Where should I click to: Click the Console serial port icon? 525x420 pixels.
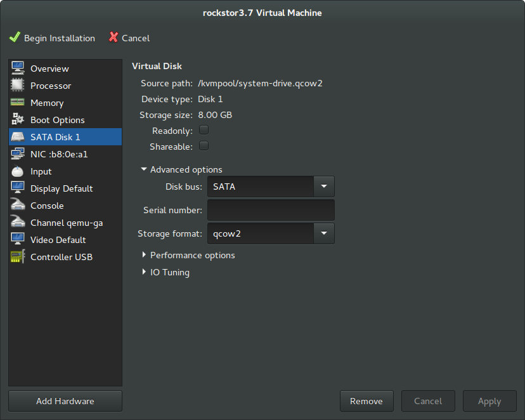point(18,205)
